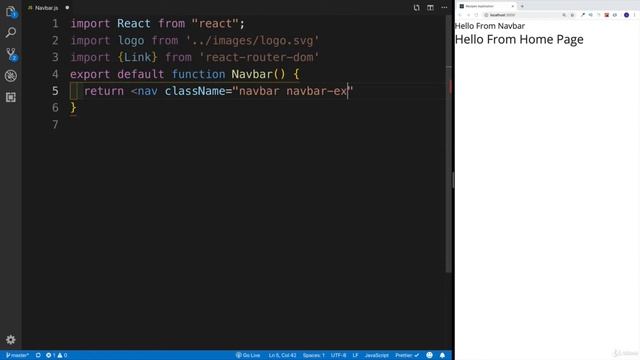Click the zoom magnifier icon in address bar

564,15
